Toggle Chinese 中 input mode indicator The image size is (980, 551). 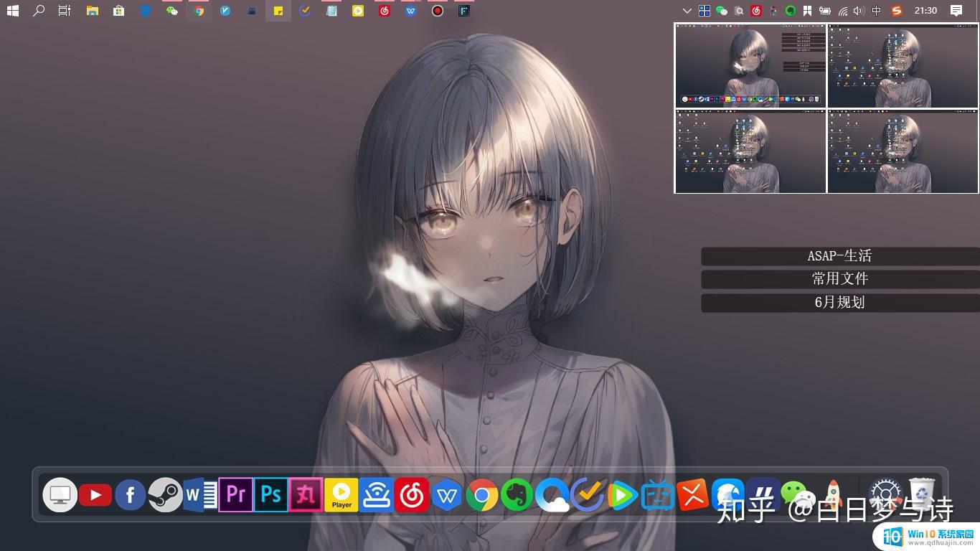(877, 11)
